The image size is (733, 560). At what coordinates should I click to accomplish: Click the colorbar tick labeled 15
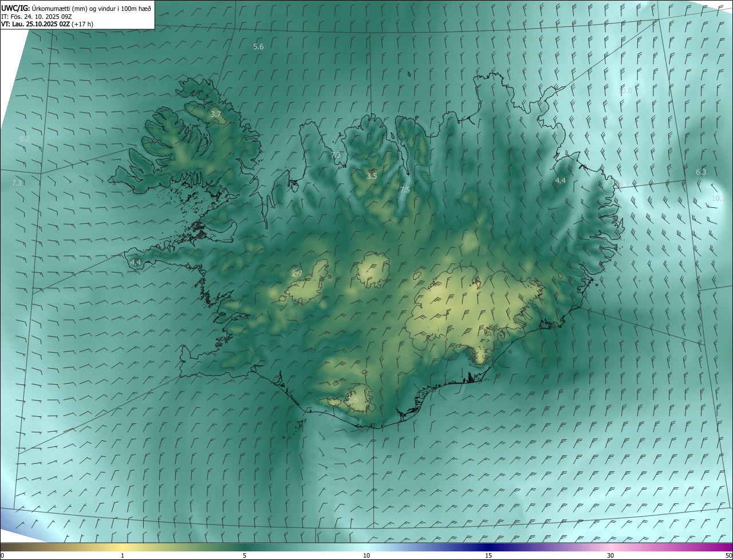point(488,555)
